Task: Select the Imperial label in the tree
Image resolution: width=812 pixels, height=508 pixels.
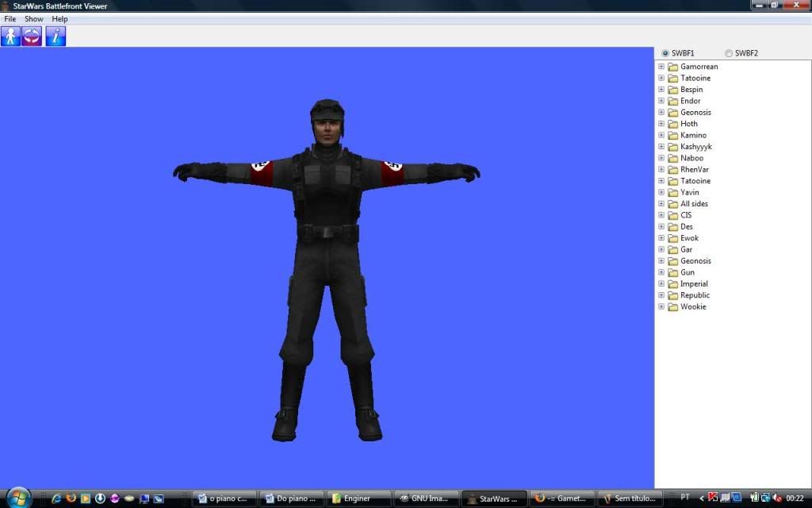Action: (x=694, y=283)
